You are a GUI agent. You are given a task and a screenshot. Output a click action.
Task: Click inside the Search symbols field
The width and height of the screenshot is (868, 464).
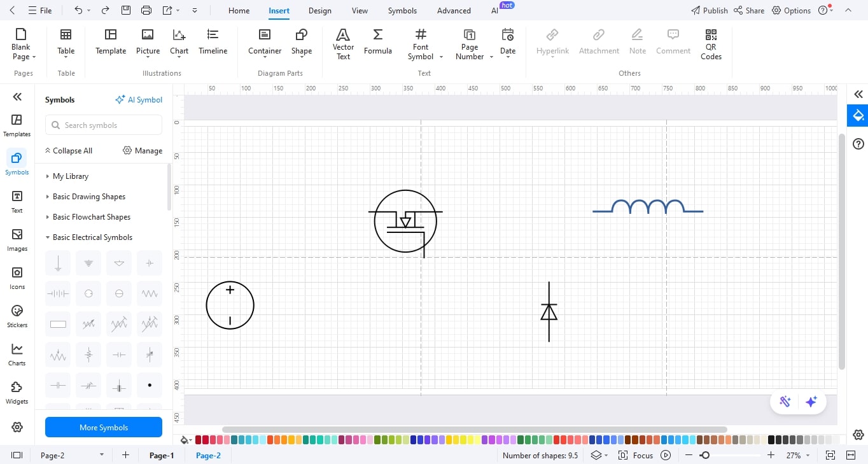[103, 125]
